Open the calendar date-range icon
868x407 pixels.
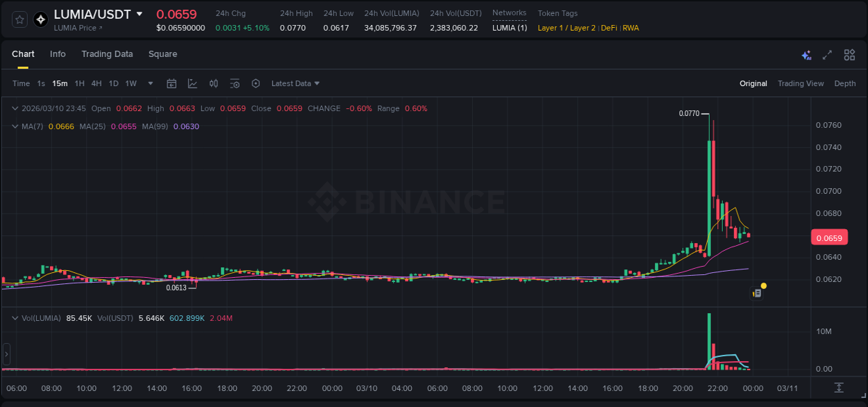tap(172, 83)
